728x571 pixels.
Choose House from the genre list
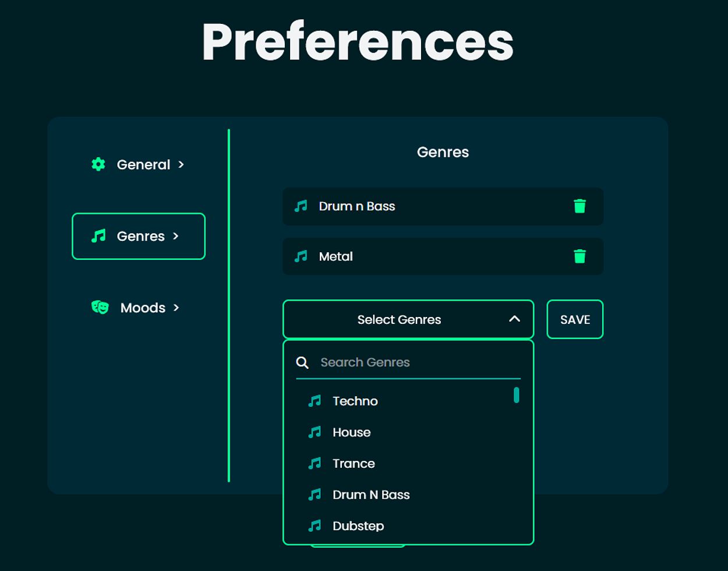pyautogui.click(x=351, y=432)
